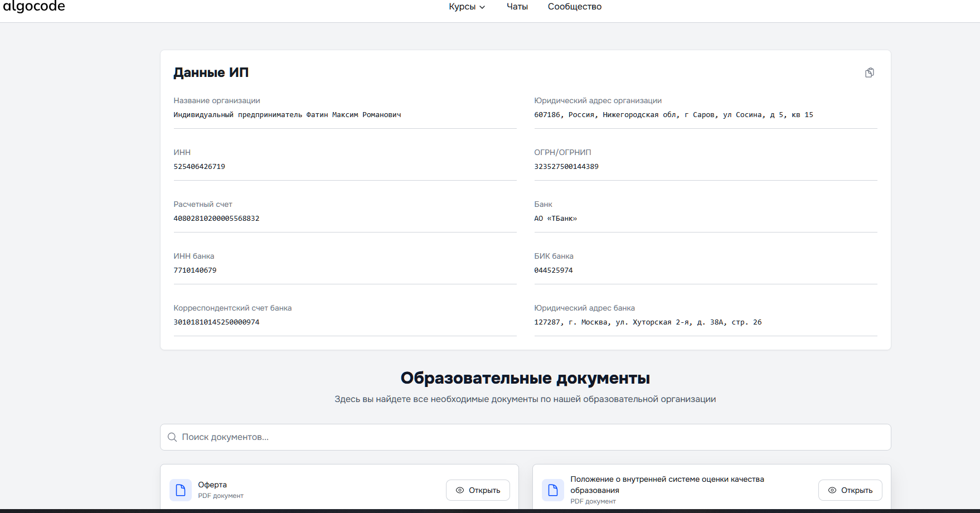Expand the Курсы dropdown menu

click(467, 7)
